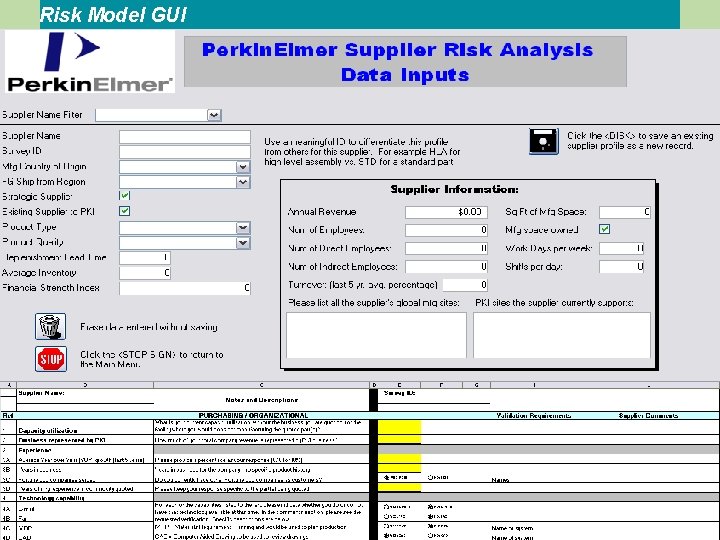The height and width of the screenshot is (540, 720).
Task: Click the trash can icon to erase data
Action: pyautogui.click(x=51, y=326)
